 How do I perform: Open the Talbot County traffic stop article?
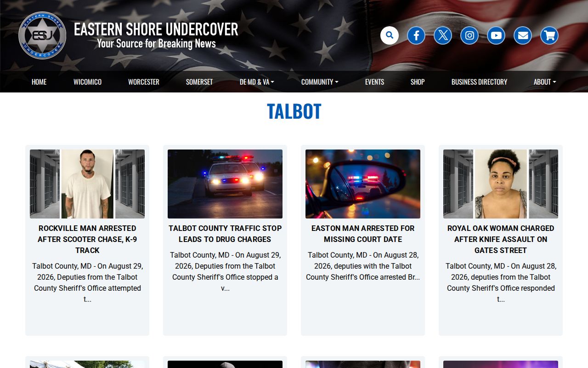click(225, 234)
